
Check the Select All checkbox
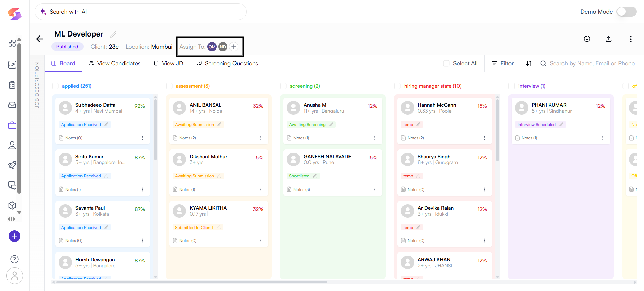[446, 63]
